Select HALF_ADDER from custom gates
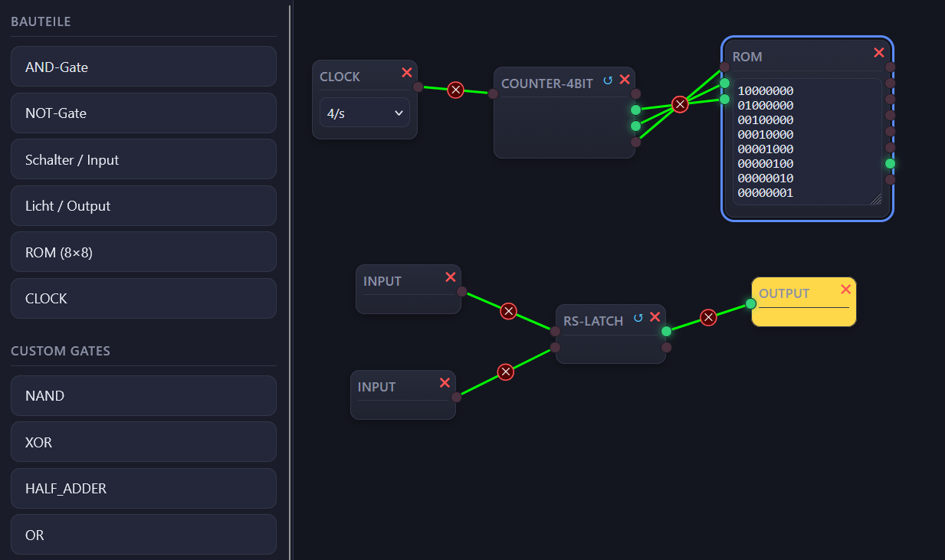The width and height of the screenshot is (945, 560). [143, 488]
